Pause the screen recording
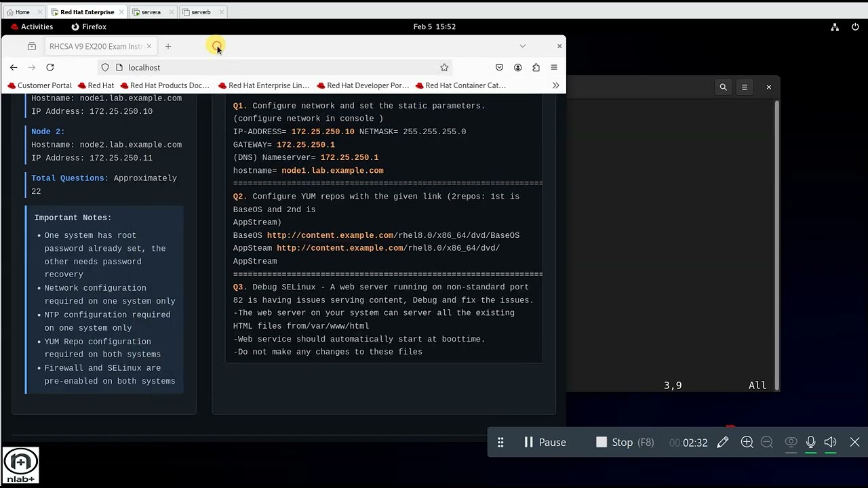The height and width of the screenshot is (488, 868). [545, 442]
